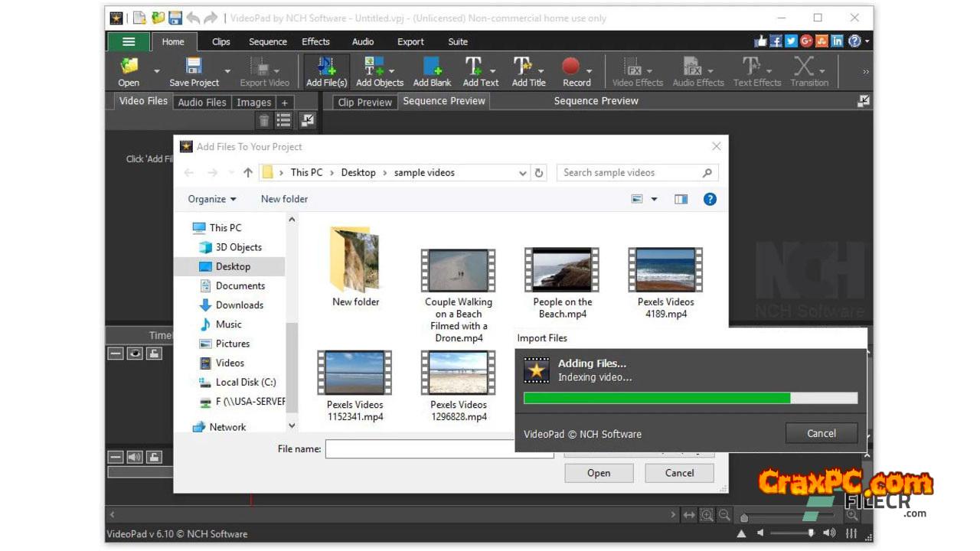The height and width of the screenshot is (551, 980).
Task: Click the Add Objects icon
Action: tap(374, 67)
